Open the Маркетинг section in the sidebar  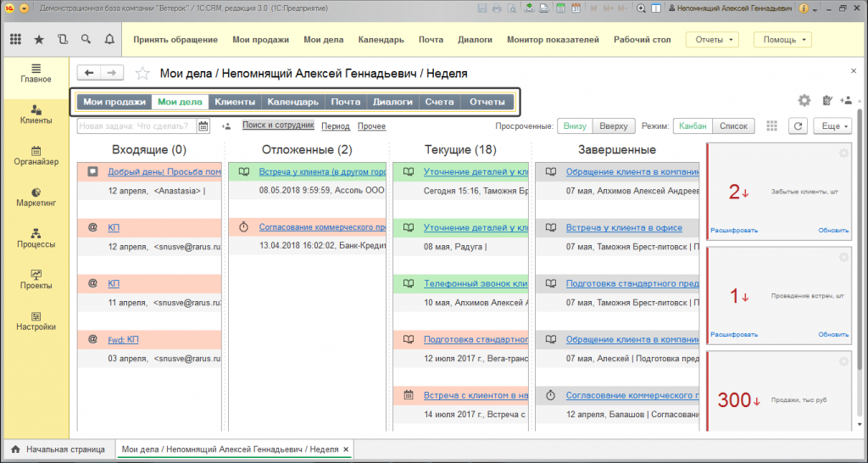pyautogui.click(x=36, y=198)
